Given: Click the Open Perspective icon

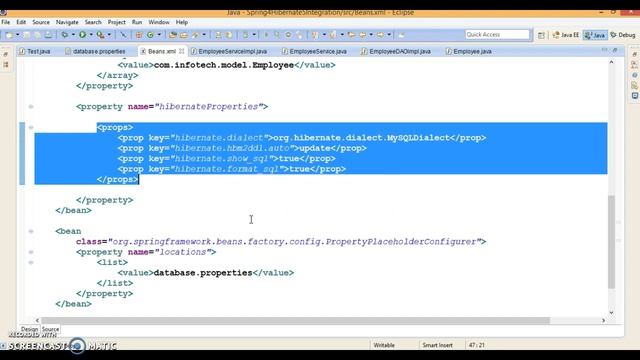Looking at the screenshot, I should 541,35.
